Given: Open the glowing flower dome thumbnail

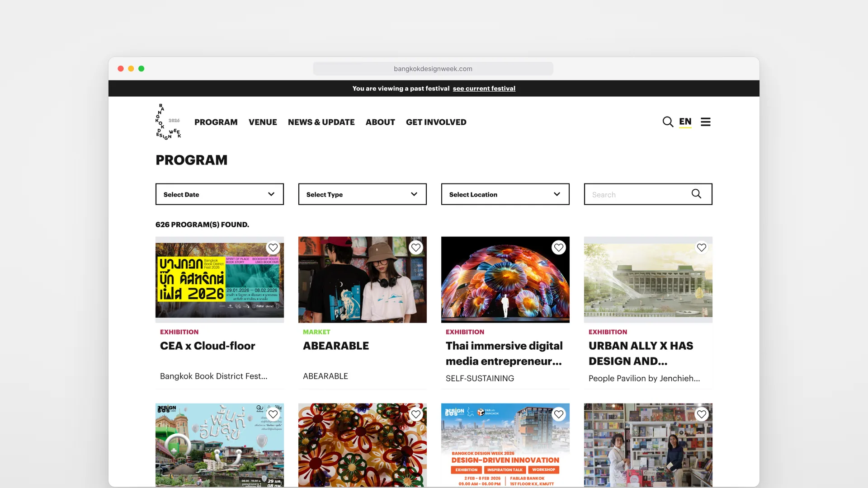Looking at the screenshot, I should 505,280.
